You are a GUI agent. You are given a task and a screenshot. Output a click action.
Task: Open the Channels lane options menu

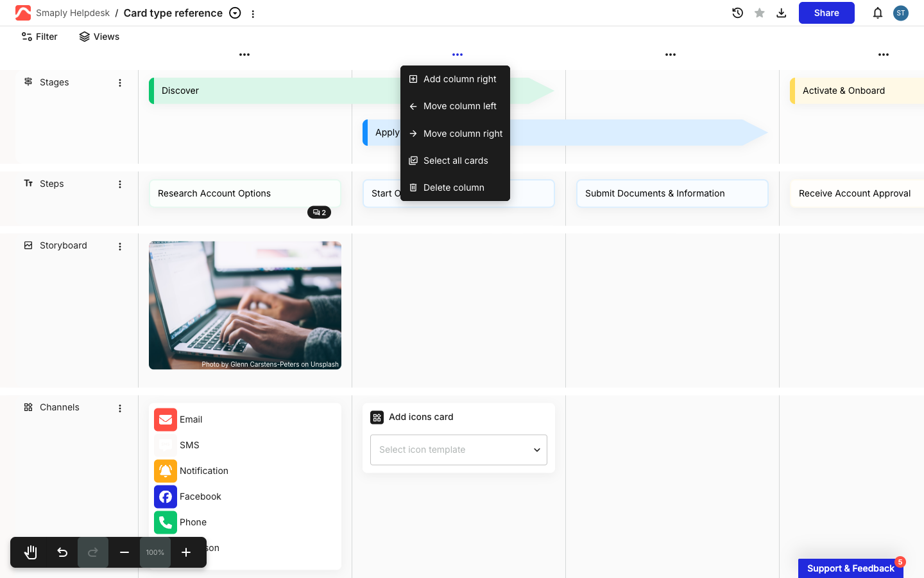tap(120, 408)
